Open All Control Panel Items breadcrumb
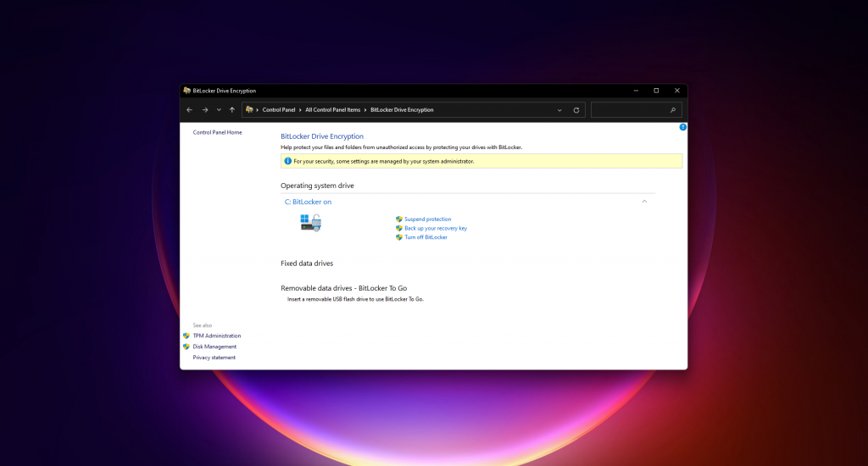The width and height of the screenshot is (868, 466). click(x=332, y=109)
